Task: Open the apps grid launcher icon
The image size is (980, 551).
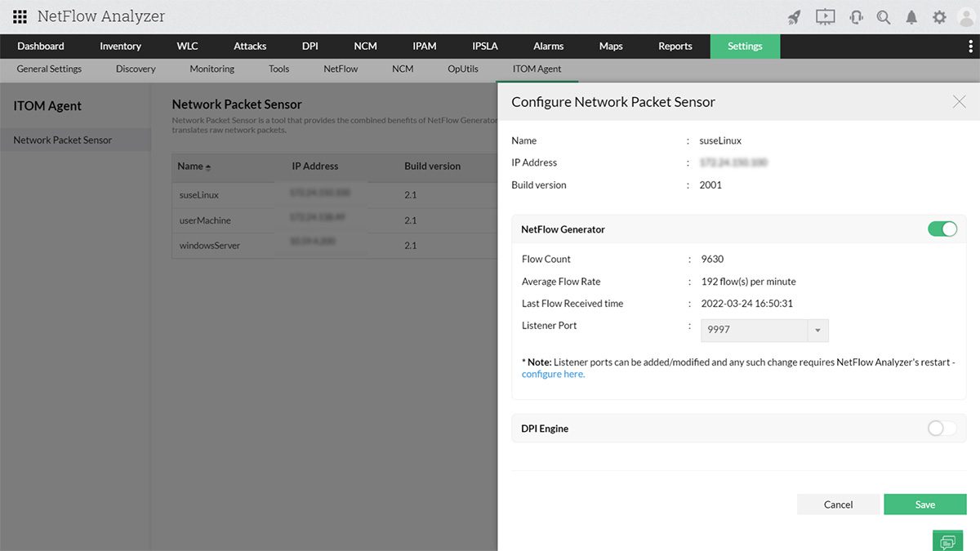Action: tap(20, 16)
